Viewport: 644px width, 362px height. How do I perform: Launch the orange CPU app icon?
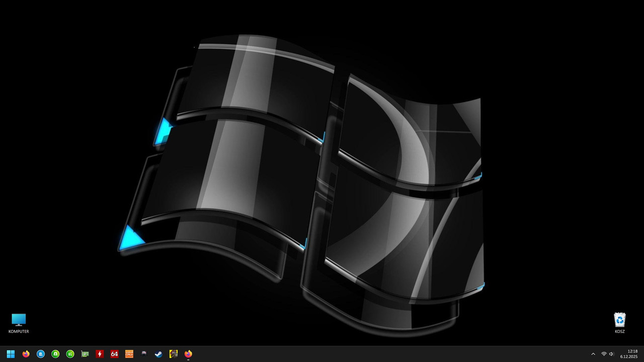point(129,354)
